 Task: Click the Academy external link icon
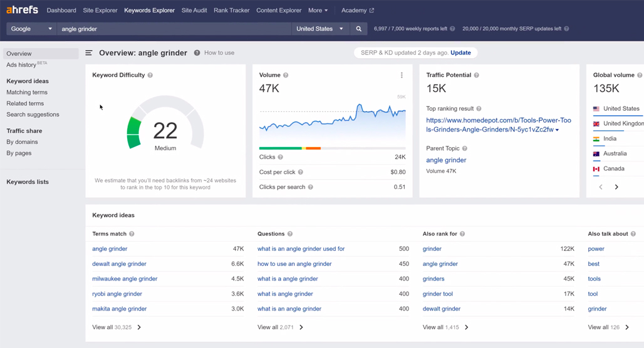[x=371, y=10]
